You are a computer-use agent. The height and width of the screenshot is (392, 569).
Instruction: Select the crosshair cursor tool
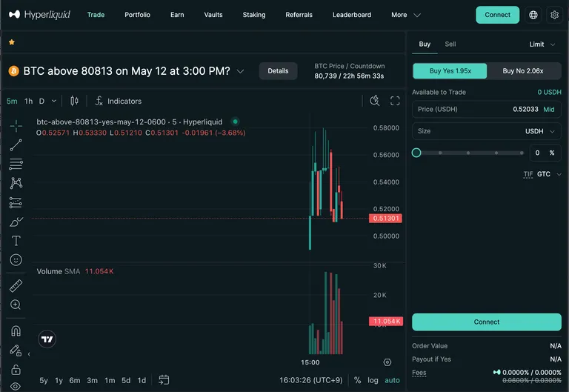click(16, 126)
